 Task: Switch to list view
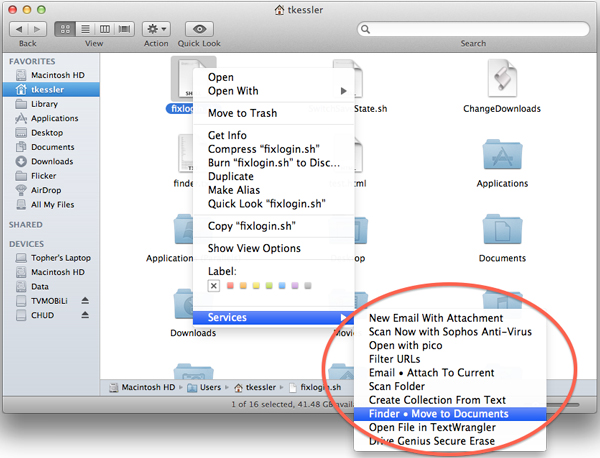[85, 29]
